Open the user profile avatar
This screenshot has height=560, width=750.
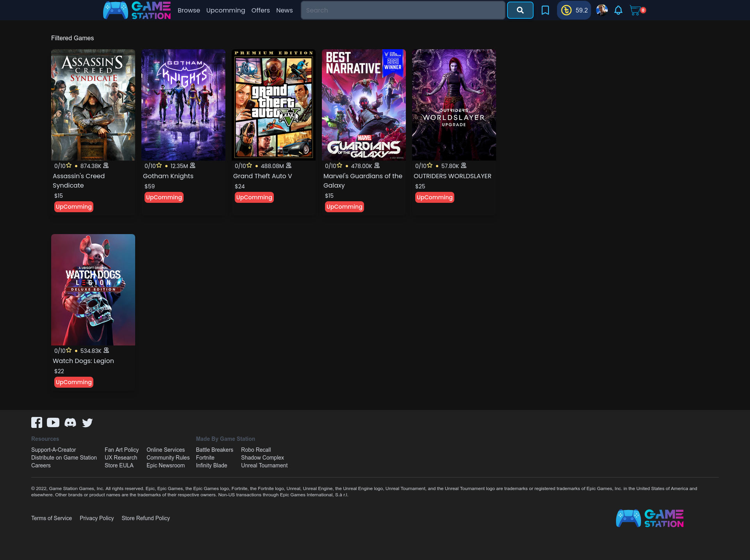point(602,10)
